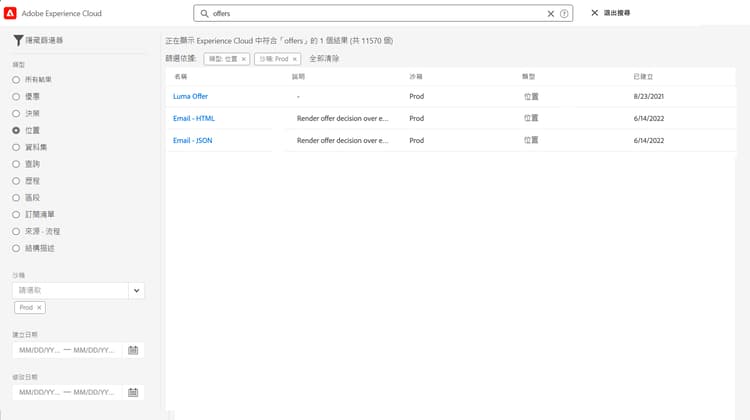Sort by the 名稱 column header
The image size is (750, 420).
click(181, 77)
